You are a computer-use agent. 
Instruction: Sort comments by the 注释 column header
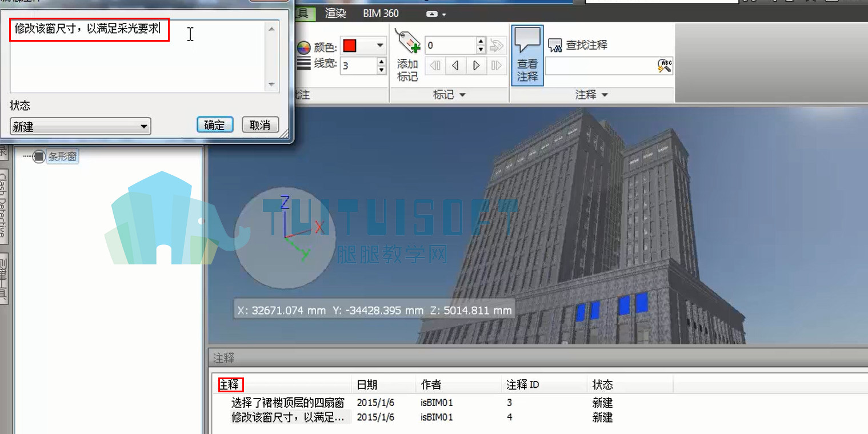283,385
